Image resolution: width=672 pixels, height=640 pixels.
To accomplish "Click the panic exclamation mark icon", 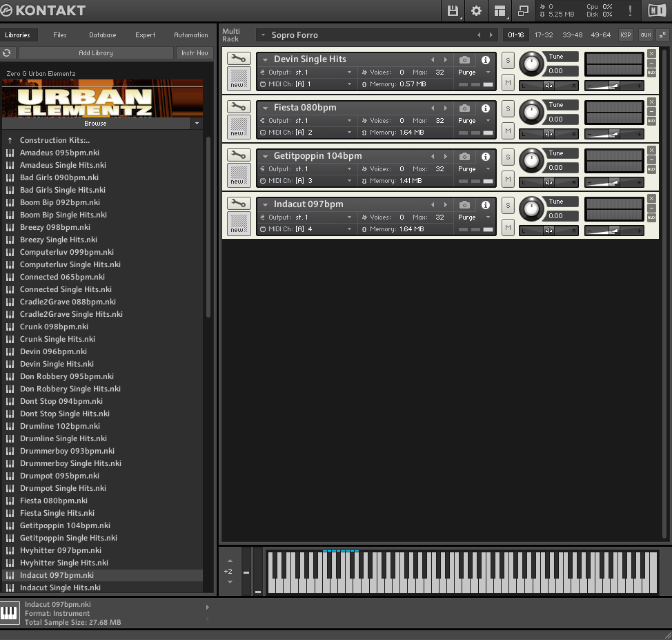I will point(630,11).
